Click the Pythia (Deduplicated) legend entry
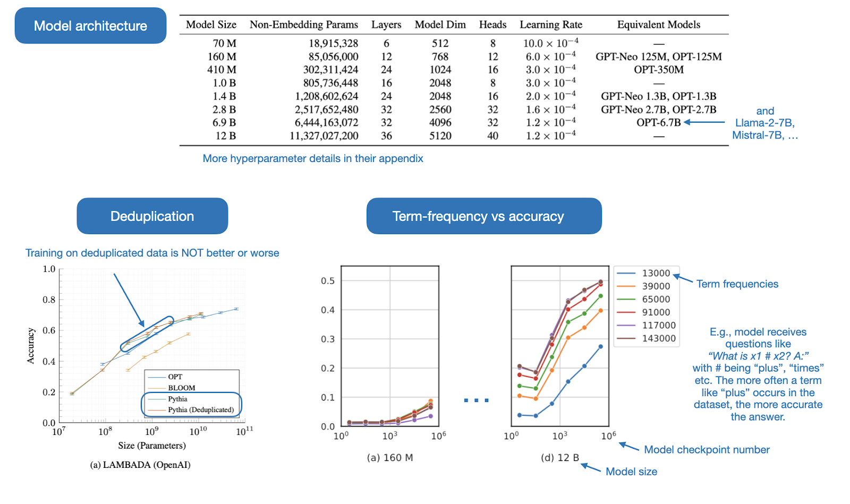This screenshot has height=504, width=850. pyautogui.click(x=200, y=409)
